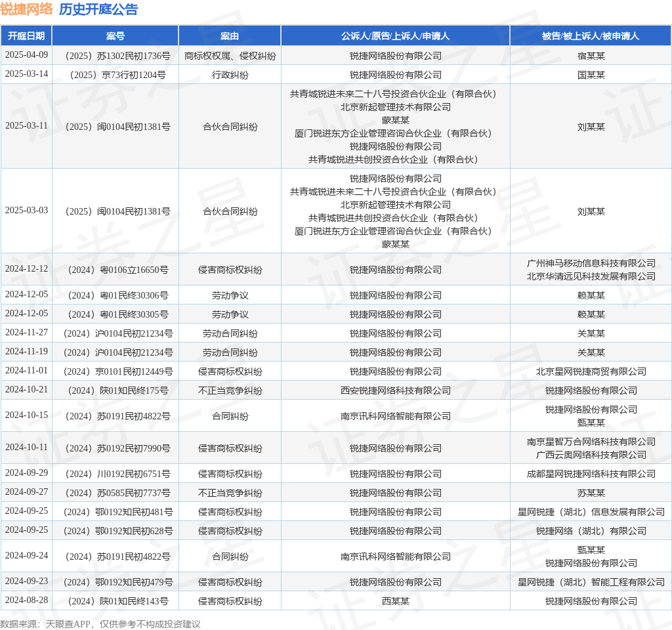Screen dimensions: 672x630
Task: Click defendant 锐捷网络(湖北)有限公司
Action: (x=591, y=531)
